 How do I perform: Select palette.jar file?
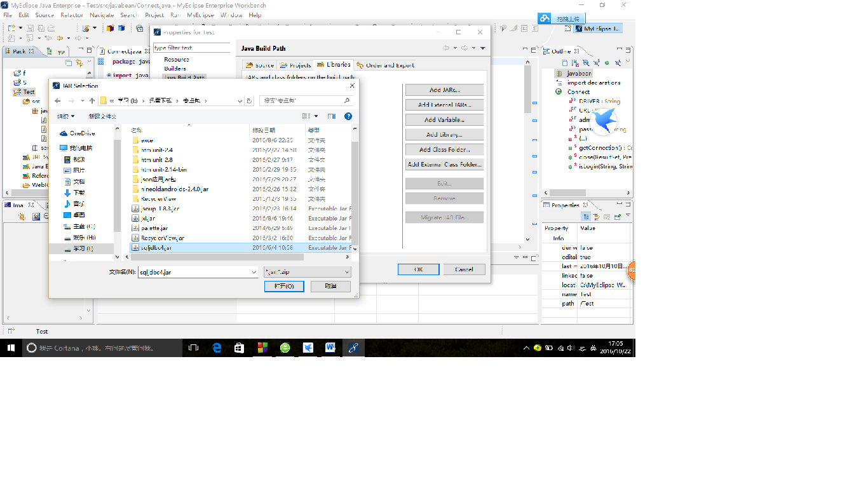click(240, 227)
